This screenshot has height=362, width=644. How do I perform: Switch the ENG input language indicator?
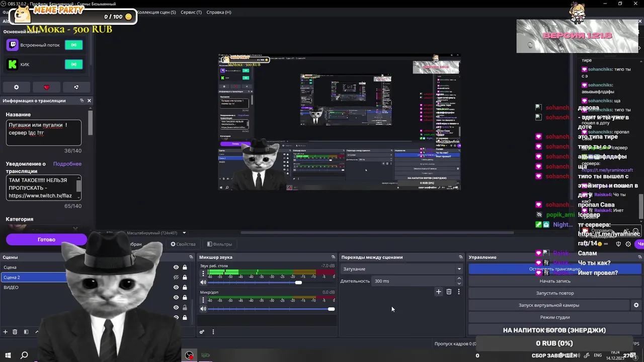pos(598,355)
